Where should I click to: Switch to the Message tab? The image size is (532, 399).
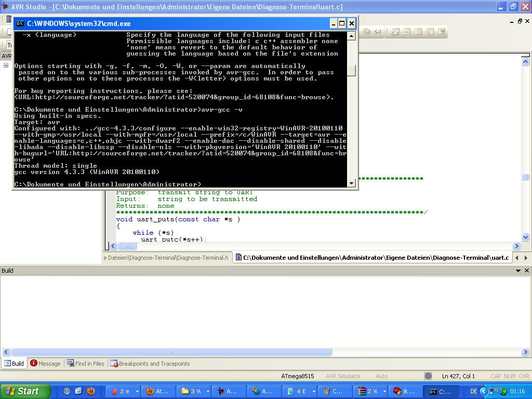(45, 363)
